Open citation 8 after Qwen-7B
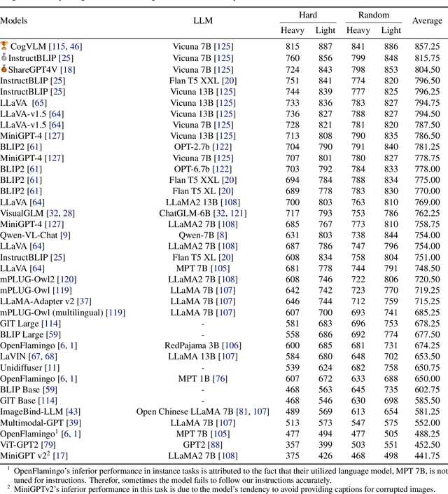Image resolution: width=448 pixels, height=494 pixels. click(222, 235)
